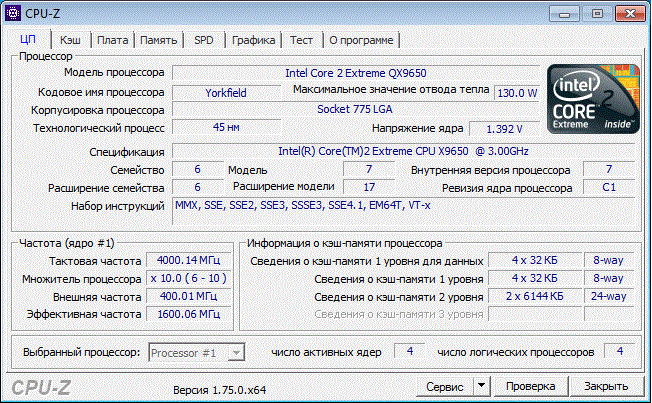Click the Тактовая частота value 4000.14 МГц
This screenshot has height=403, width=652.
tap(184, 260)
